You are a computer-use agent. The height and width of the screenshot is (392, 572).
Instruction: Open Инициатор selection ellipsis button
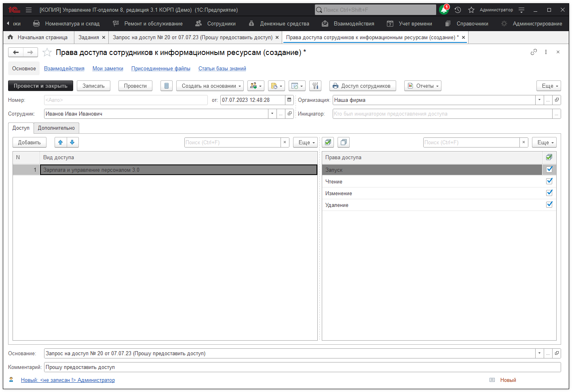(557, 114)
